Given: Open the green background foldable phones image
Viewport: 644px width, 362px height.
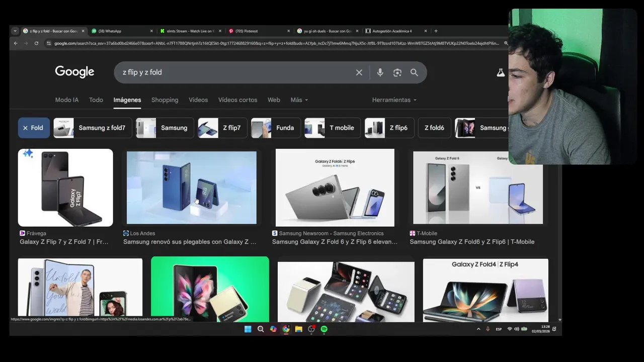Looking at the screenshot, I should [x=210, y=289].
